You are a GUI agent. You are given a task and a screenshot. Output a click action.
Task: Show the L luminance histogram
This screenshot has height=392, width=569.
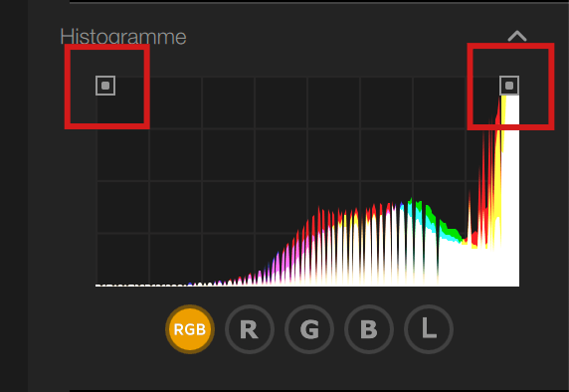[429, 329]
